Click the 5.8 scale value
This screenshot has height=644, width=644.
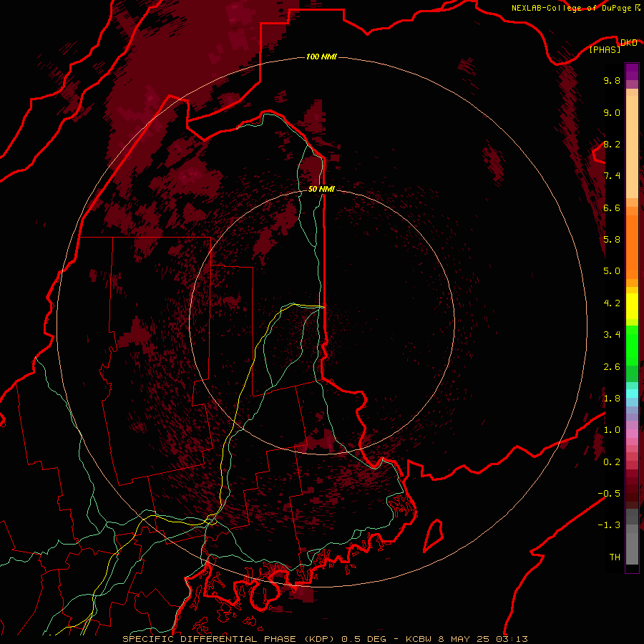[x=612, y=240]
